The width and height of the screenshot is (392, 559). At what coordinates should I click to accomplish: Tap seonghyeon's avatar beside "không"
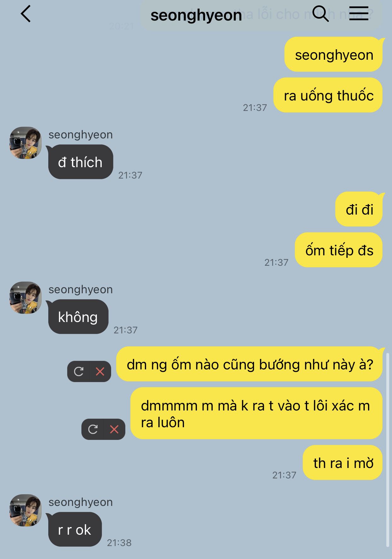[26, 298]
